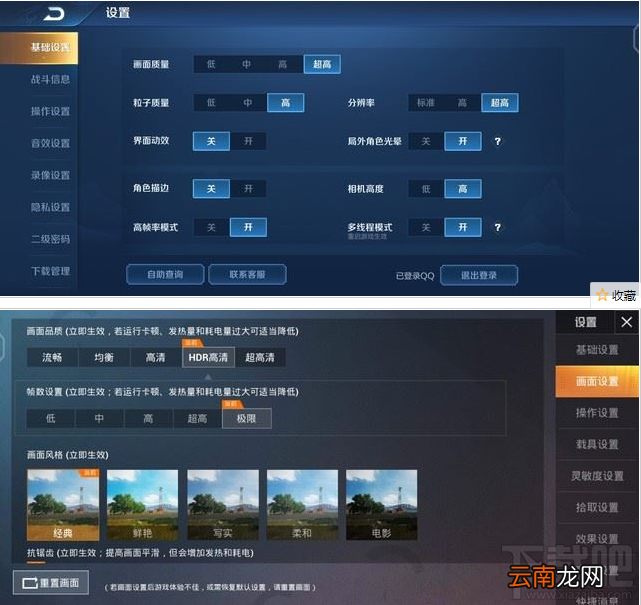Set 画面质量 to 低
This screenshot has height=605, width=641.
click(211, 64)
